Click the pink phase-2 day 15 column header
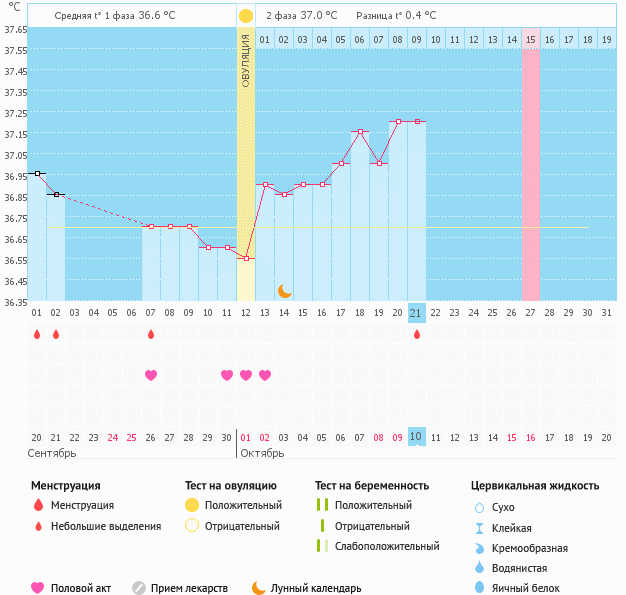This screenshot has width=626, height=595. click(530, 40)
